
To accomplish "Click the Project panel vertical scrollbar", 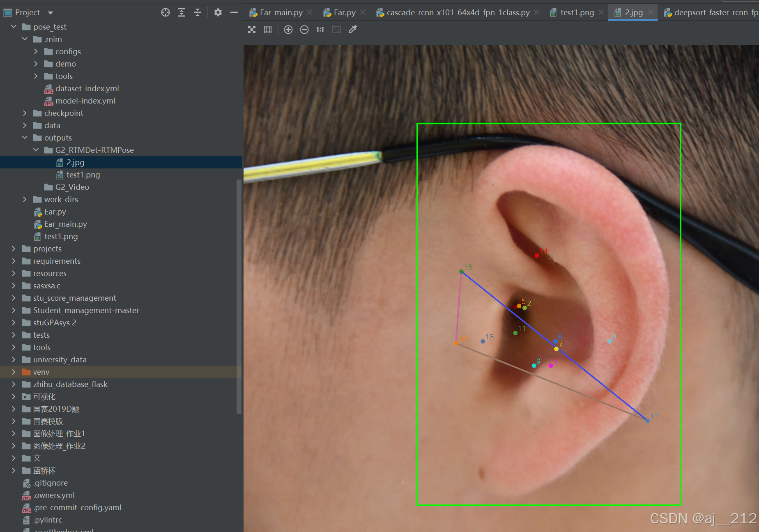I will (x=239, y=297).
